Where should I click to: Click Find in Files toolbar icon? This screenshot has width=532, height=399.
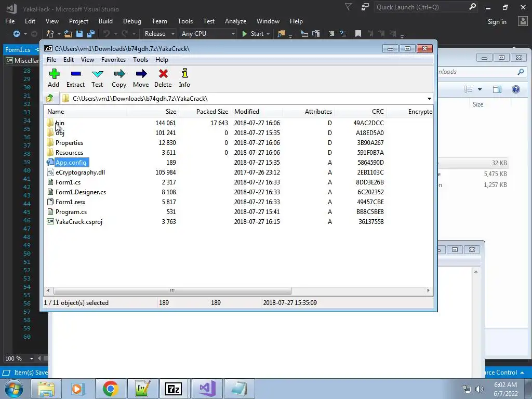pyautogui.click(x=281, y=34)
